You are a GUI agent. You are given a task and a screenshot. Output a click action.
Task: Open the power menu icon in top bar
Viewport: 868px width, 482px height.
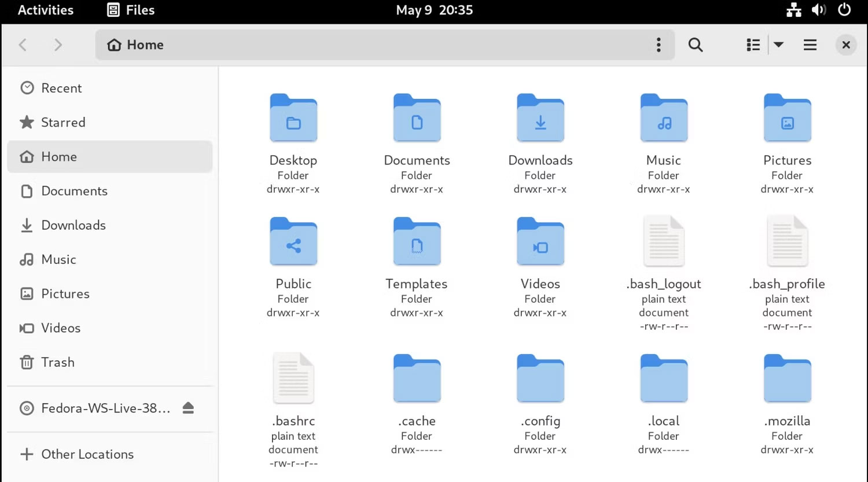[844, 10]
